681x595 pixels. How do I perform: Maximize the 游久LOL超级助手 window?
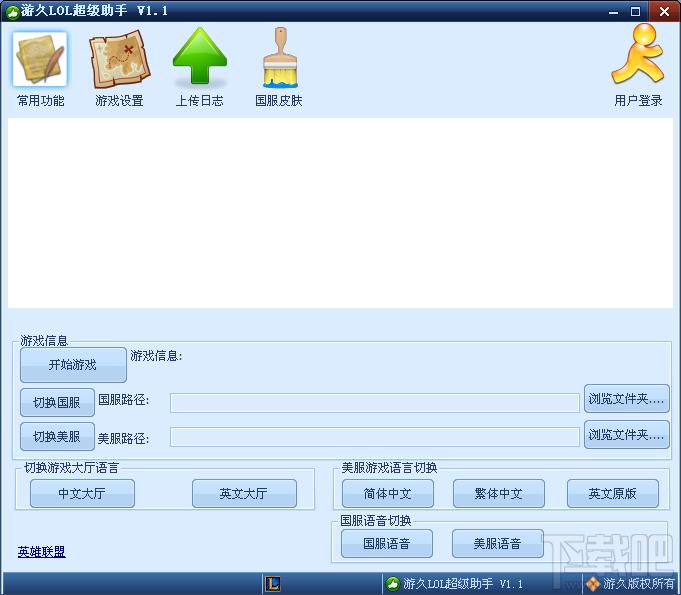[635, 12]
